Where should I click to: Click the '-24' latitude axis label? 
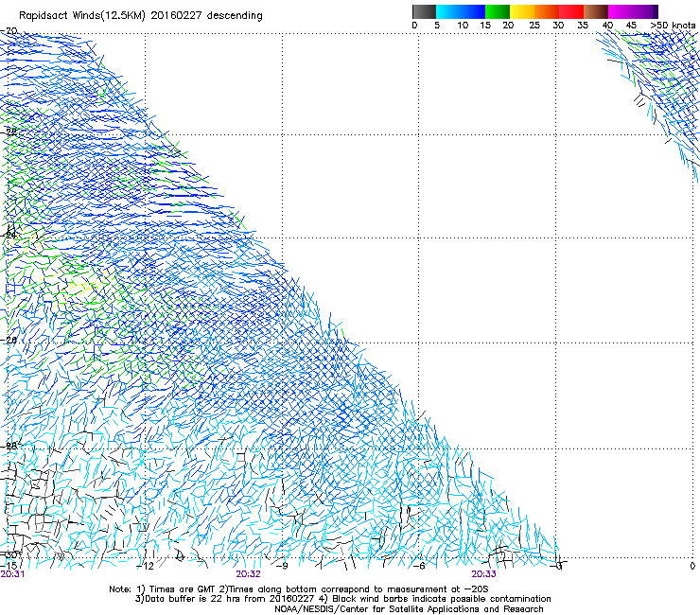coord(9,235)
